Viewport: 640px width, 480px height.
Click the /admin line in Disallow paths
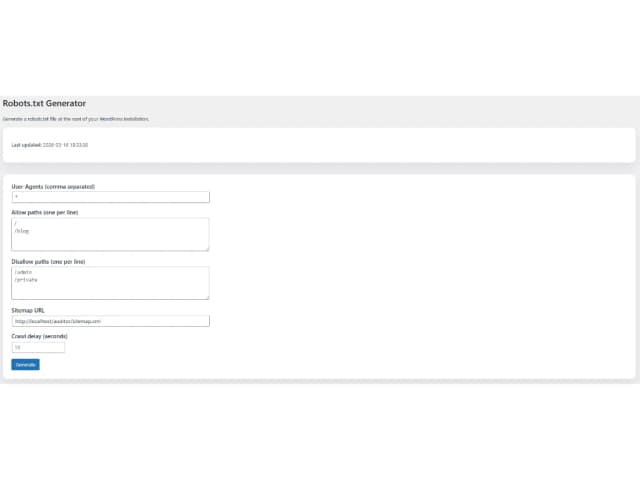pos(23,272)
